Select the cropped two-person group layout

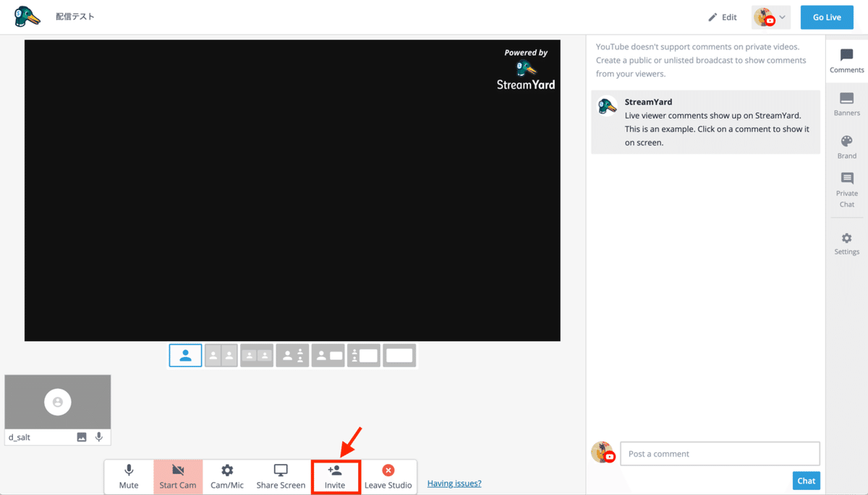click(x=257, y=356)
